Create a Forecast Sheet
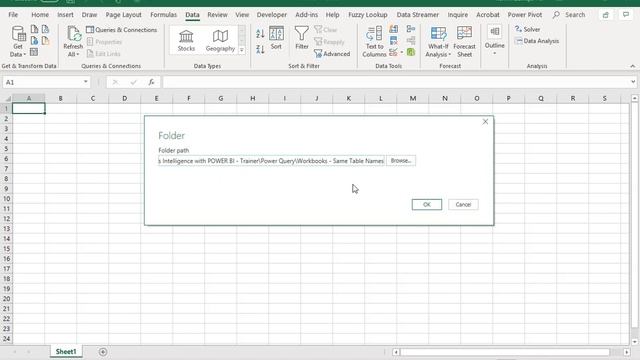 464,42
